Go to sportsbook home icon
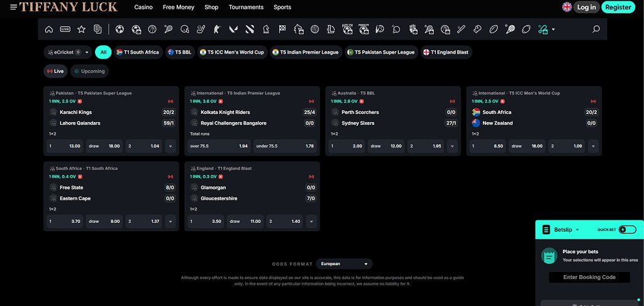Screen dimensions: 644x306 [49, 29]
